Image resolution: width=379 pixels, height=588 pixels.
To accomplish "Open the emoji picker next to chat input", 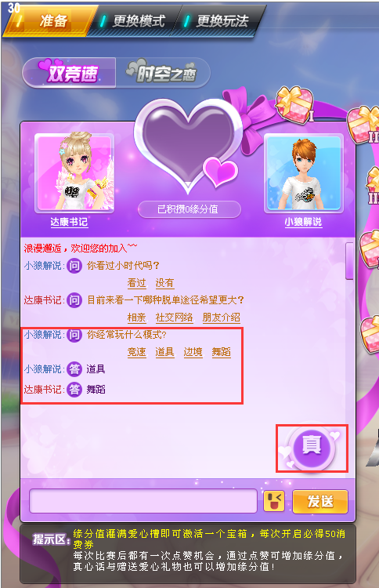I will 274,501.
